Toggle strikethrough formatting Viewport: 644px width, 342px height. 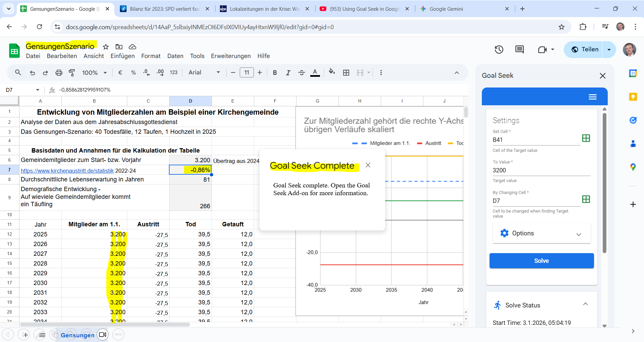point(302,72)
